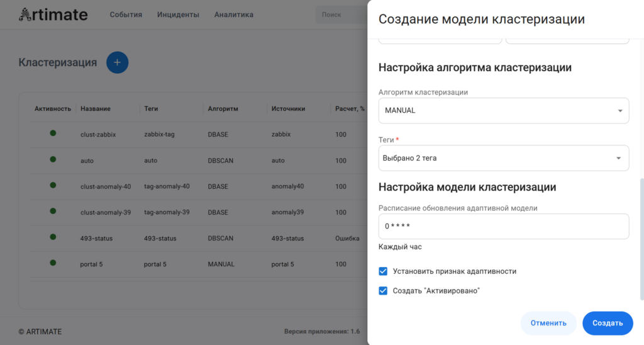Open the Инциденты menu
Viewport: 644px width, 345px height.
pos(178,15)
